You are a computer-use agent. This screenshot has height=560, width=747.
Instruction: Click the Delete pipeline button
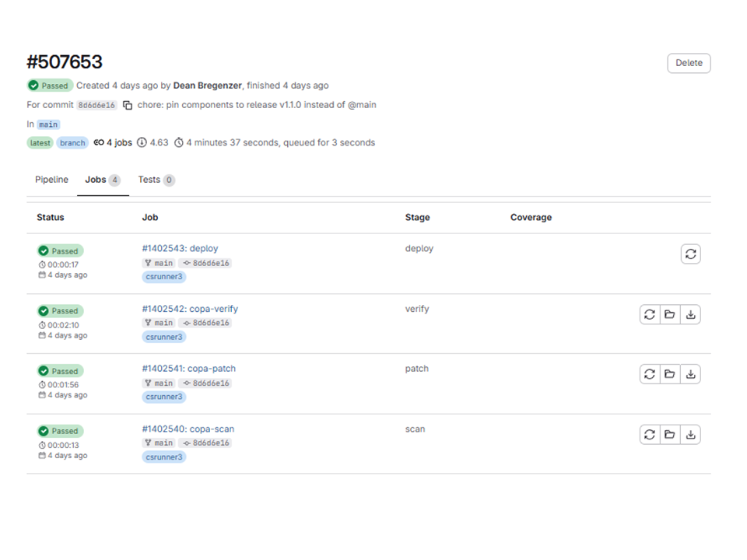pos(689,63)
